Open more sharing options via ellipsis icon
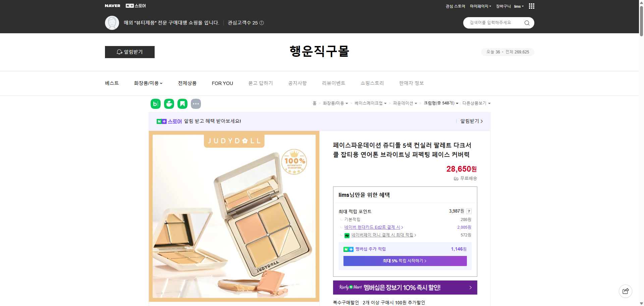644x306 pixels. coord(196,104)
